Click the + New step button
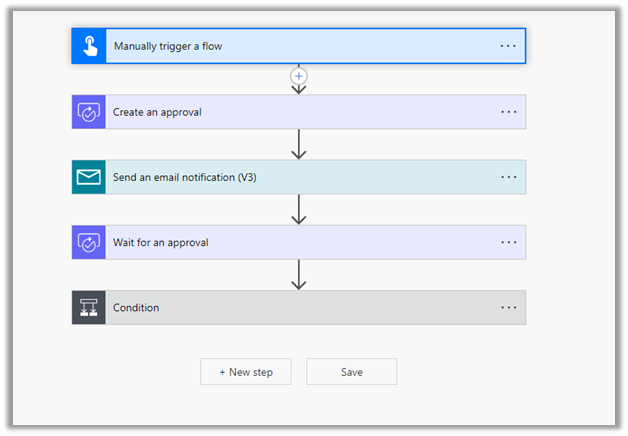The height and width of the screenshot is (436, 628). [x=245, y=372]
